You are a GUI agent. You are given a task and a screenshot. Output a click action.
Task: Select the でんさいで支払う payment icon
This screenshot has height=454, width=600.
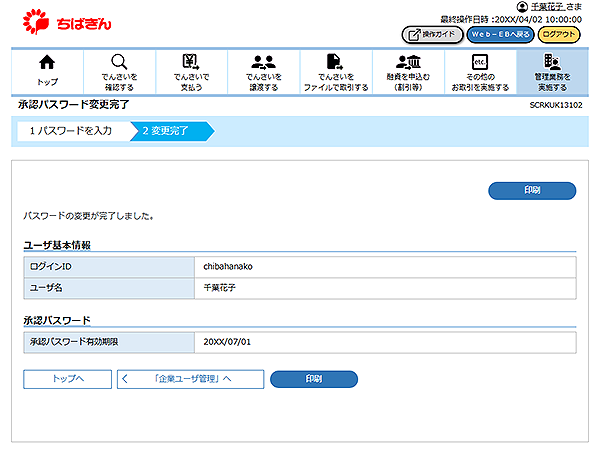point(191,62)
